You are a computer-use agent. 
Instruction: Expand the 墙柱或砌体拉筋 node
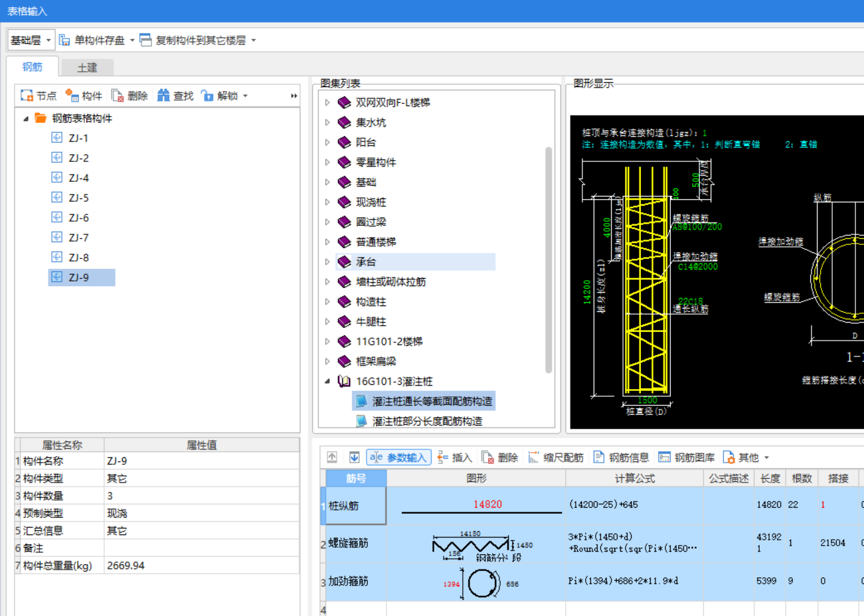tap(327, 281)
